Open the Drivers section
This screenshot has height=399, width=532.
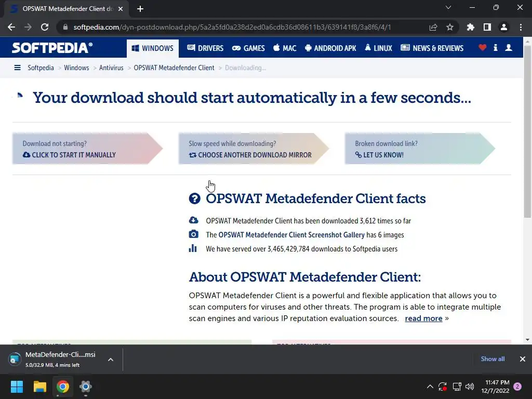(205, 48)
